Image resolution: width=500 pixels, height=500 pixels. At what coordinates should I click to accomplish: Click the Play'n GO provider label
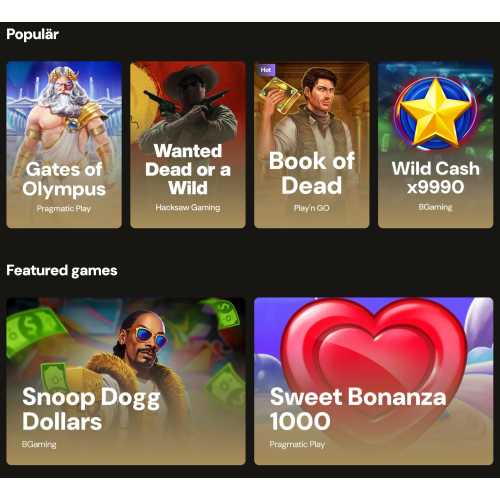312,208
